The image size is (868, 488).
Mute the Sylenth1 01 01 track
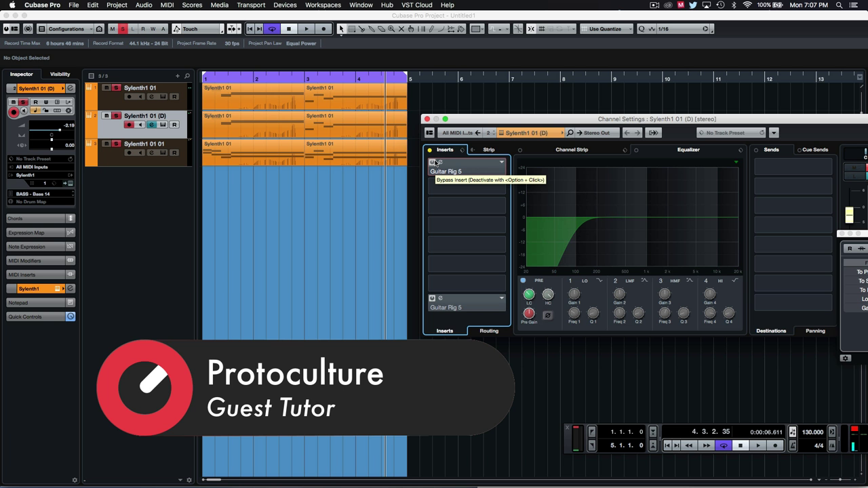[x=106, y=144]
